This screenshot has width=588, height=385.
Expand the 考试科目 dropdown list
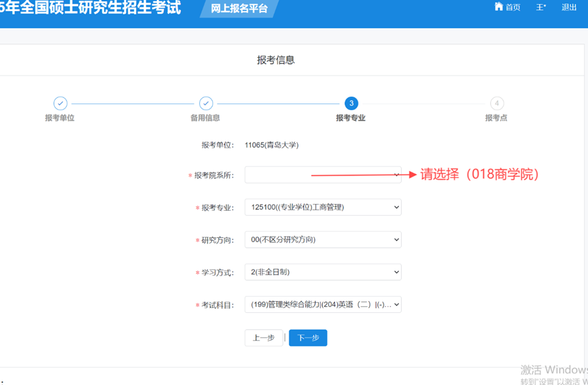[323, 305]
